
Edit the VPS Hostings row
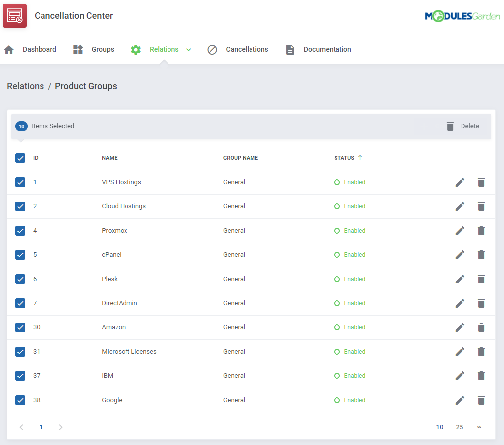460,182
